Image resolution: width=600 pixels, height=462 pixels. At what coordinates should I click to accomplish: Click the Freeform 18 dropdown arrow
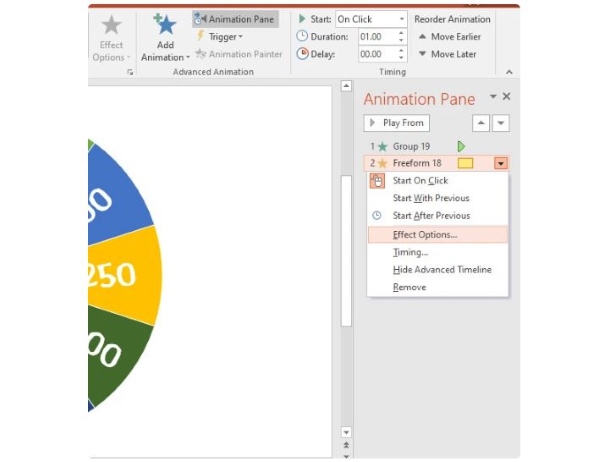501,163
